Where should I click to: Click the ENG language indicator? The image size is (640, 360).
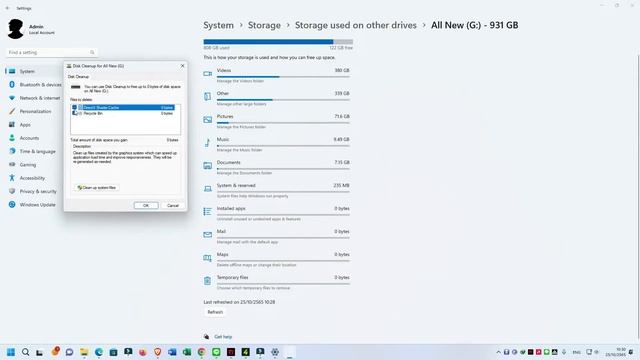tap(576, 352)
